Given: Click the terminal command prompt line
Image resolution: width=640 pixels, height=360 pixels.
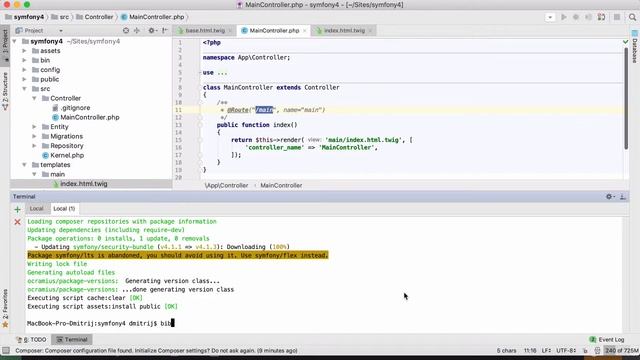Looking at the screenshot, I should [x=100, y=324].
